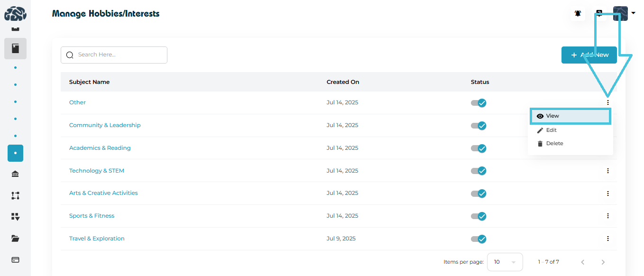Click the Add New button

tap(589, 55)
